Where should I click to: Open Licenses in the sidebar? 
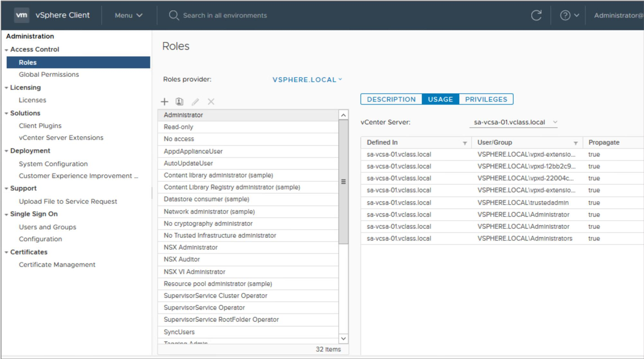coord(32,100)
